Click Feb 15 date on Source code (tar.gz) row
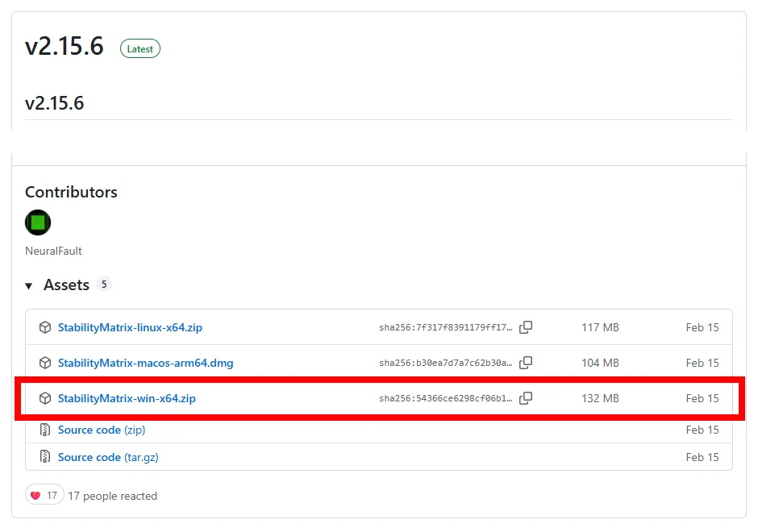 coord(702,457)
